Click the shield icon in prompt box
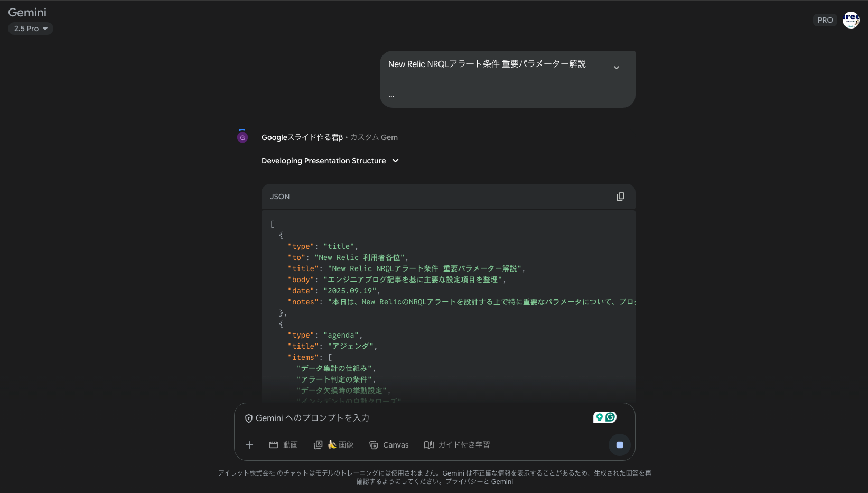Screen dimensions: 868x493 249,418
